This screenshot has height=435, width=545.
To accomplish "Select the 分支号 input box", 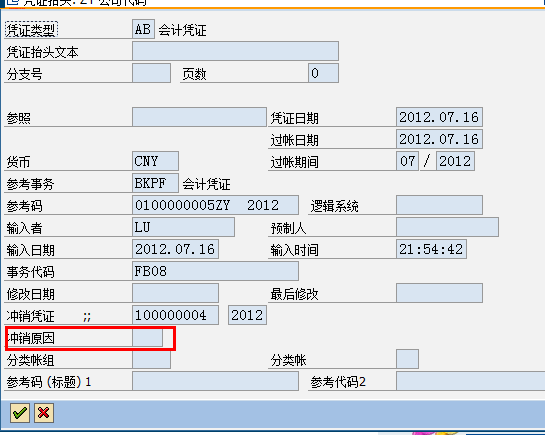I will click(x=151, y=73).
